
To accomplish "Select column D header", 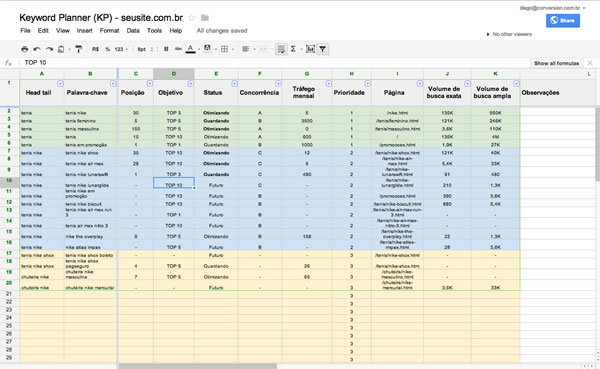I will pos(174,73).
